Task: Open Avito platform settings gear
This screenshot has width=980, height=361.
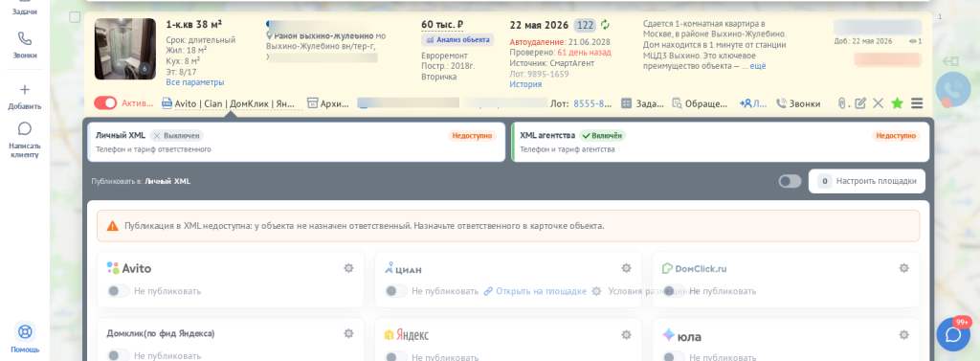Action: 348,268
